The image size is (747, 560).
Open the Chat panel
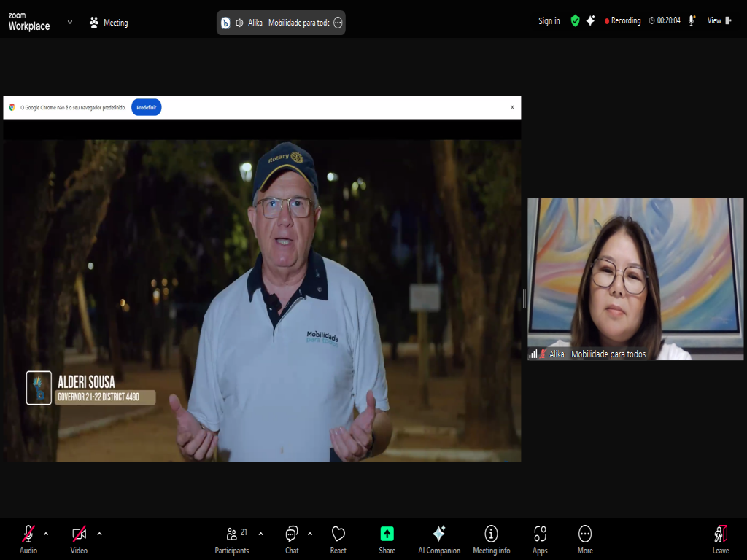[292, 539]
